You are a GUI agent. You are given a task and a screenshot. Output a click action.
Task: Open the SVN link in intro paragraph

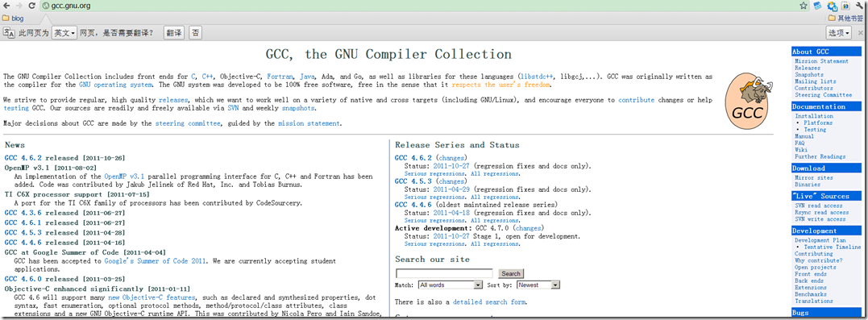point(233,108)
